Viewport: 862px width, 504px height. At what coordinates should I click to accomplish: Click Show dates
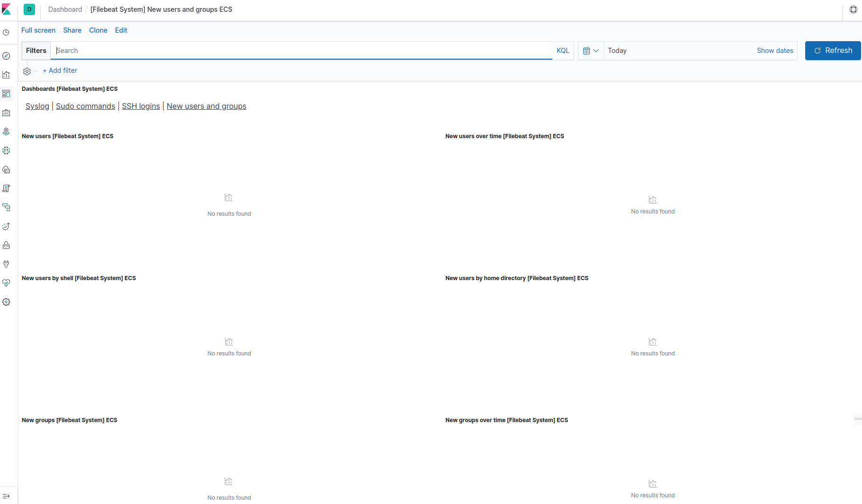(x=775, y=51)
